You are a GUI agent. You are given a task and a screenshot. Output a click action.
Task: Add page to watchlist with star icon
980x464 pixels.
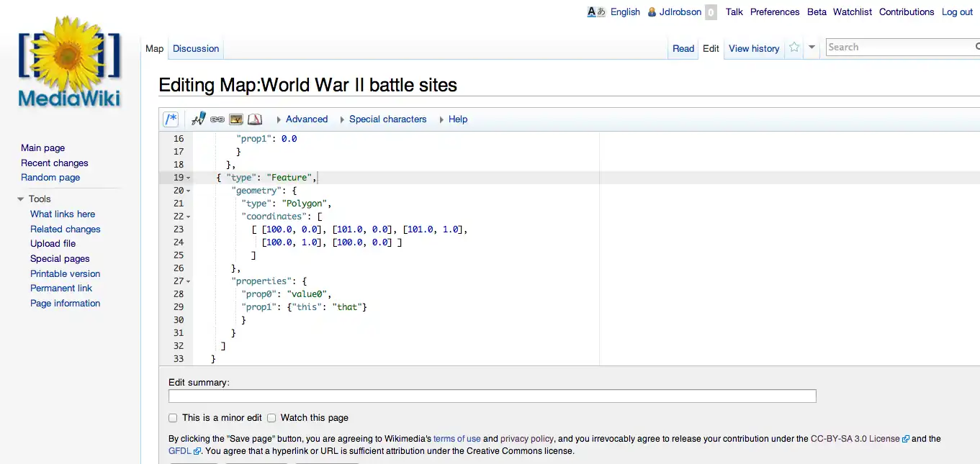point(794,47)
